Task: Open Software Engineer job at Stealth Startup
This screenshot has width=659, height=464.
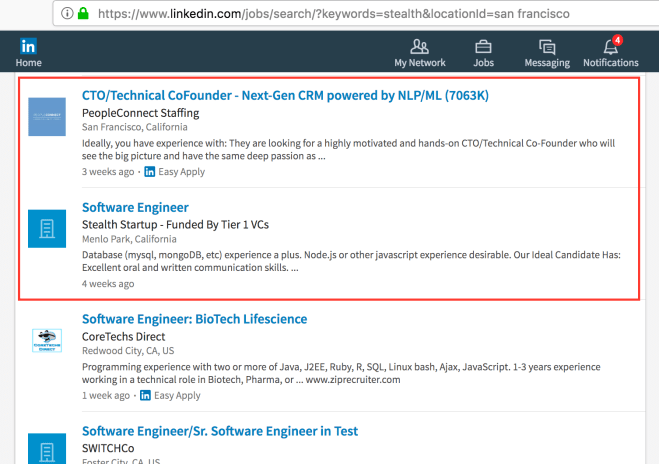Action: pyautogui.click(x=135, y=208)
